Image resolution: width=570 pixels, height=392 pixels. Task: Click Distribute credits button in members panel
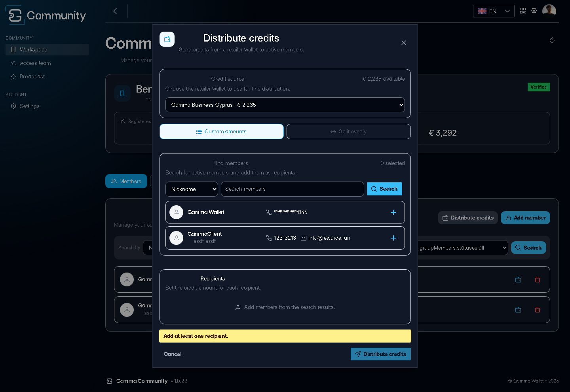tap(468, 218)
